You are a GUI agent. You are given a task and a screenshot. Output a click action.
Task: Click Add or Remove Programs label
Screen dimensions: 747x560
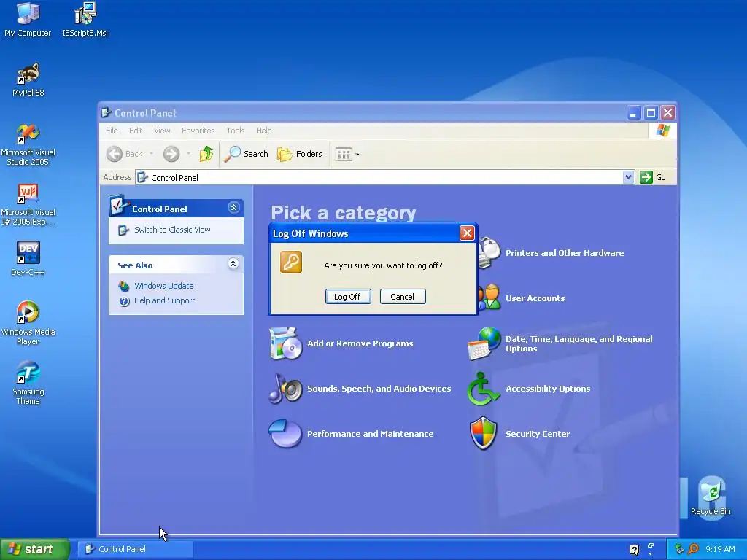click(x=360, y=343)
